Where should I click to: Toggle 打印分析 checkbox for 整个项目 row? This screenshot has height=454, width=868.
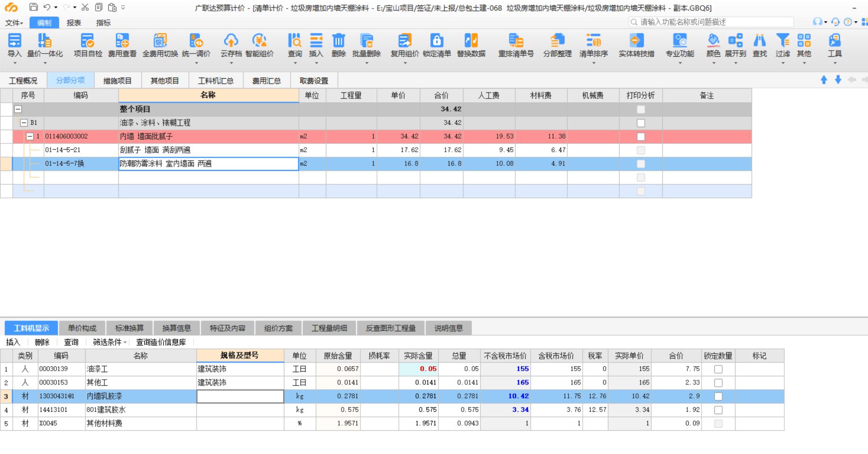point(641,109)
